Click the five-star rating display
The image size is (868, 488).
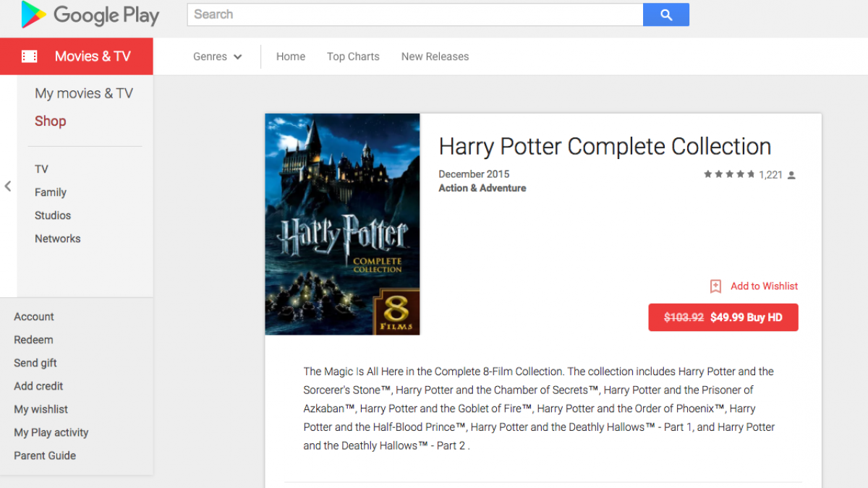click(x=729, y=174)
